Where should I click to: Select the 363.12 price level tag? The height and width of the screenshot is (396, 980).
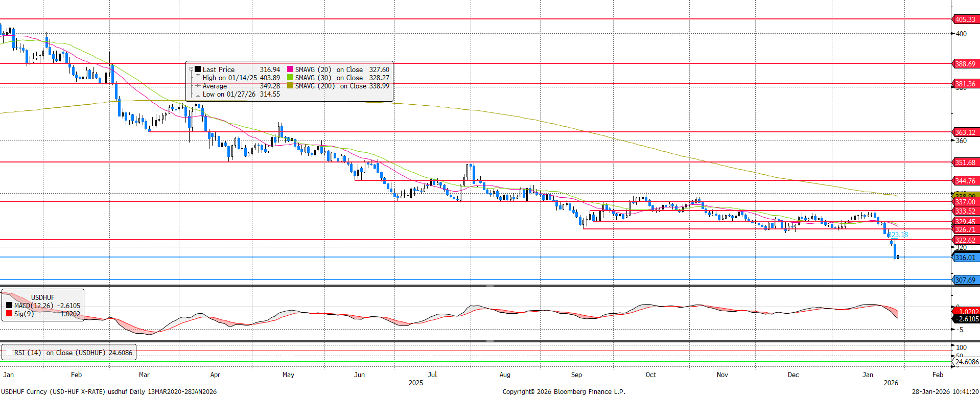point(965,132)
